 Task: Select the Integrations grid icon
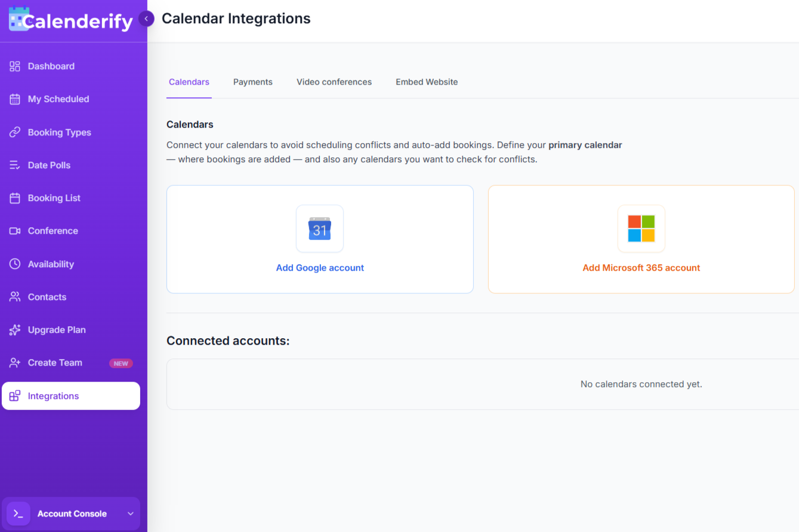pyautogui.click(x=15, y=395)
